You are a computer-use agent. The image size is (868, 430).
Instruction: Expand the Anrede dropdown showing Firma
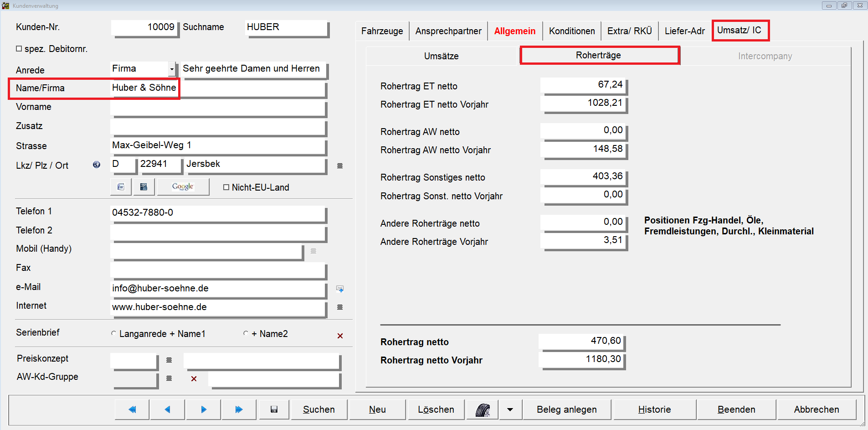click(172, 69)
